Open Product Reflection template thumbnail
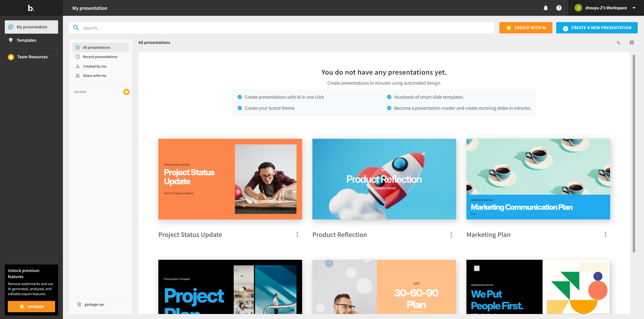644x319 pixels. coord(384,179)
